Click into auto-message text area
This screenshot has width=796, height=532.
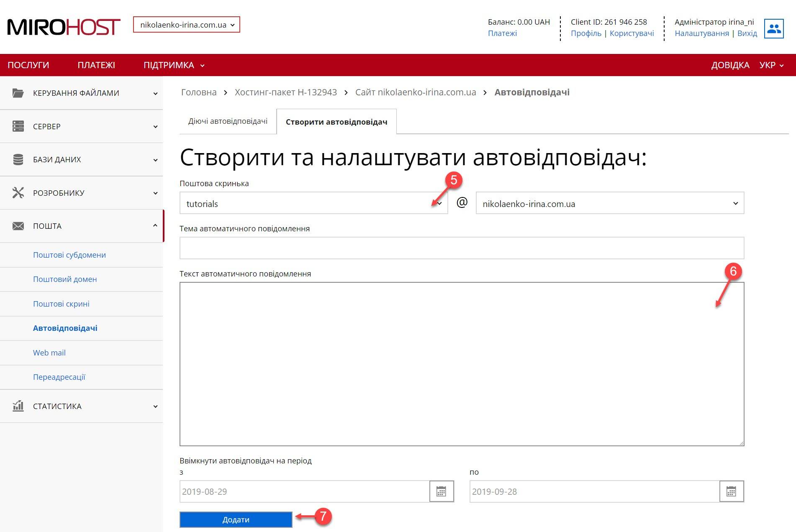coord(462,364)
